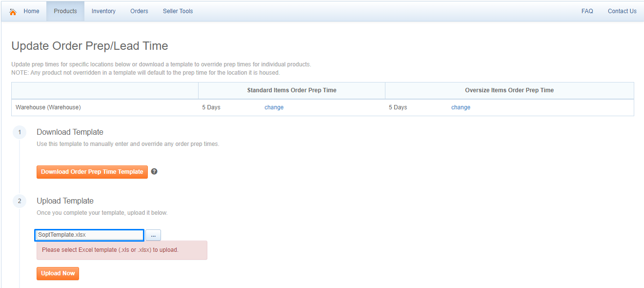Open the Orders menu
This screenshot has height=288, width=644.
139,11
